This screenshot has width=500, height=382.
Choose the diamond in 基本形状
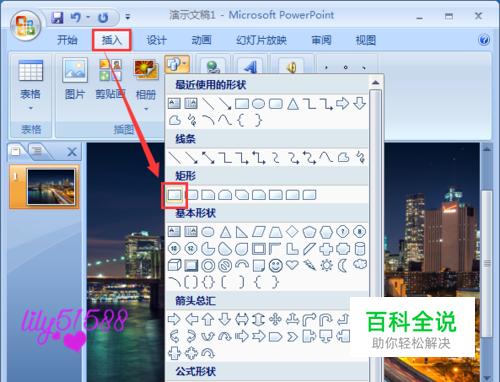point(292,231)
